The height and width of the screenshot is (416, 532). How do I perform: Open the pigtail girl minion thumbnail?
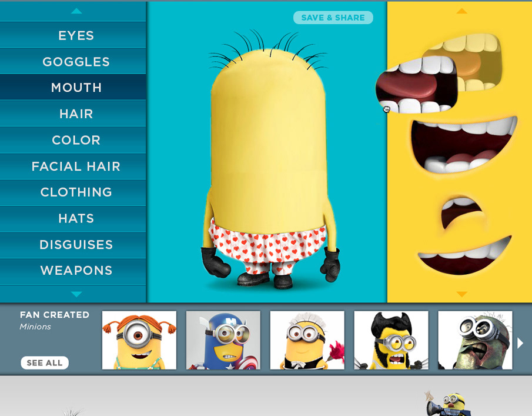139,340
